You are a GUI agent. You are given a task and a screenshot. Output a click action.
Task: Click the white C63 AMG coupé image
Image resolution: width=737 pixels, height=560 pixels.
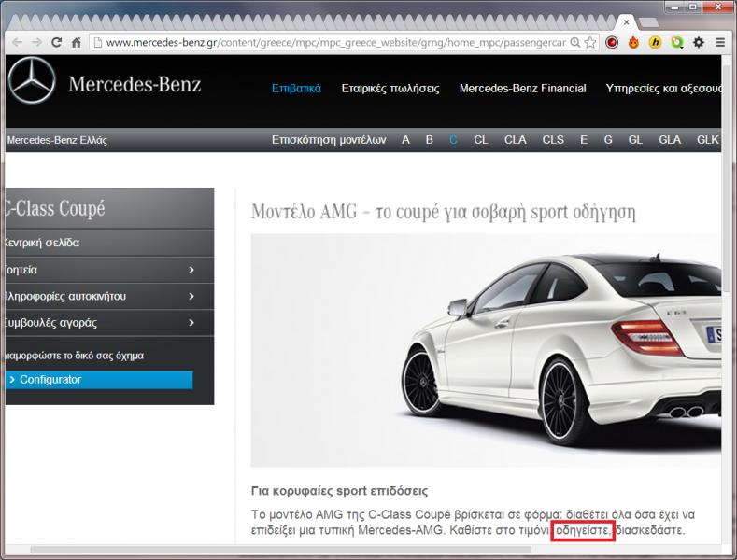[x=486, y=350]
